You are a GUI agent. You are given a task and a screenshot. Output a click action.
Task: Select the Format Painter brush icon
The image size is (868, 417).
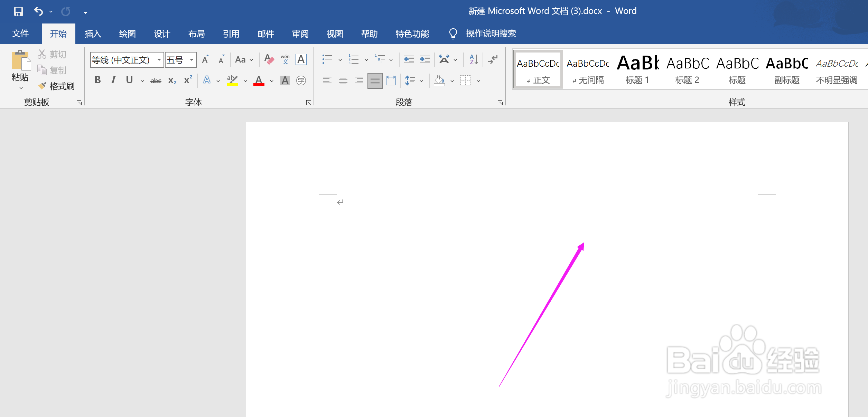click(x=42, y=86)
